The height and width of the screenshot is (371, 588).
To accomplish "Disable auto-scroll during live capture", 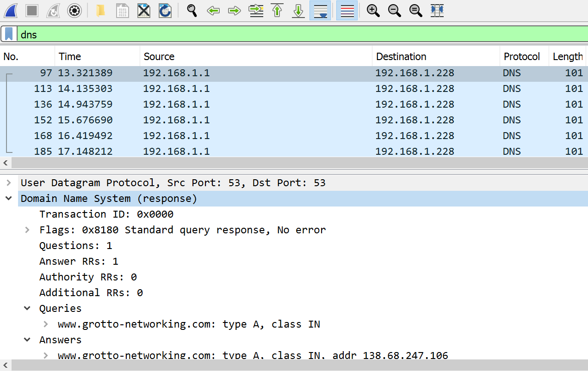I will pyautogui.click(x=320, y=10).
